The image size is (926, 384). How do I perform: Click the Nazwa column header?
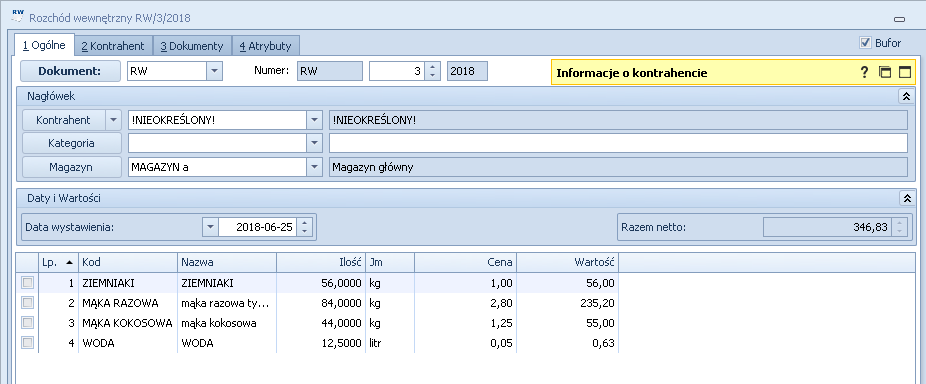coord(227,262)
